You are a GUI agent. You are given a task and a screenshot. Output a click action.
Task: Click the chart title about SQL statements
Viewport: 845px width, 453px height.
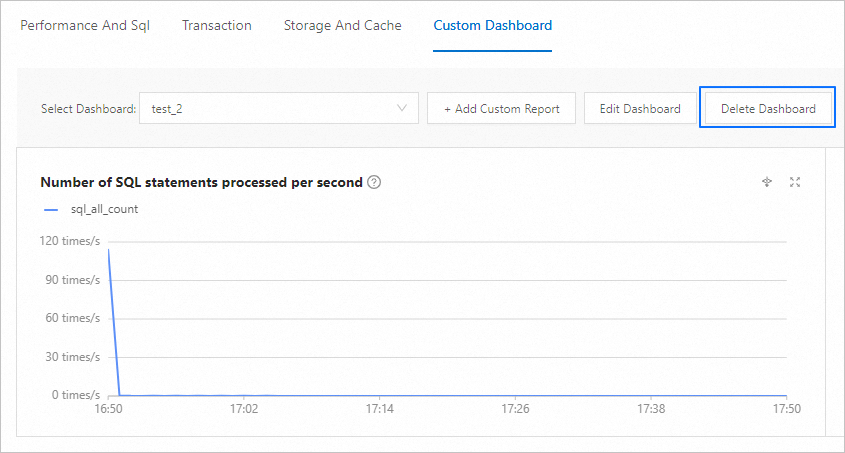pos(200,182)
